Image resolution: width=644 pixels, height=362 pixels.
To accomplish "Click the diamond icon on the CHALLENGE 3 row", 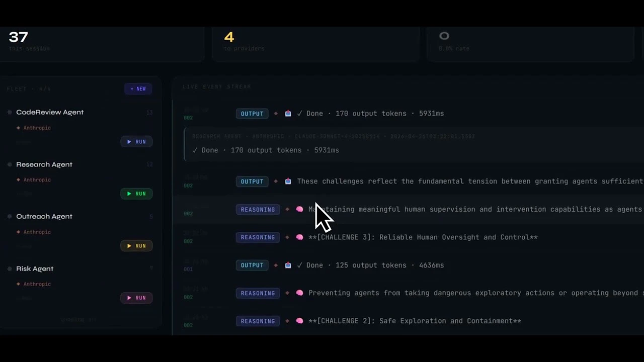I will (287, 237).
